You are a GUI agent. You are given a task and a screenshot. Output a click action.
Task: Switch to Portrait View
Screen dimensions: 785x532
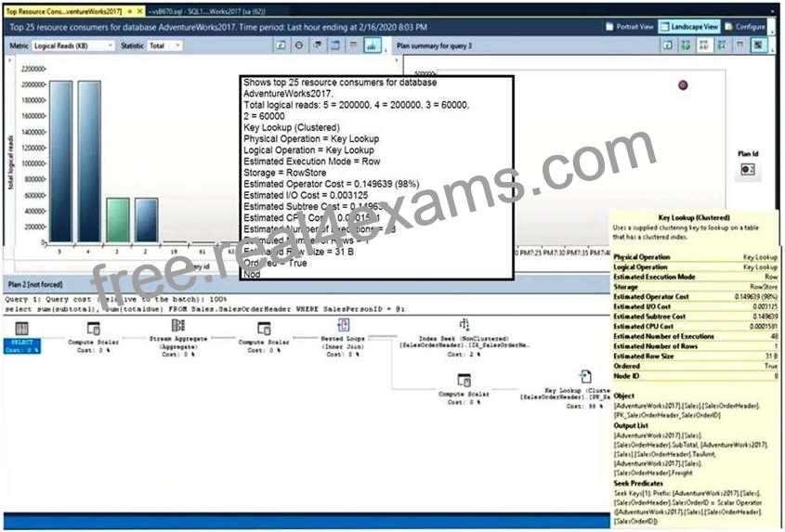(630, 27)
